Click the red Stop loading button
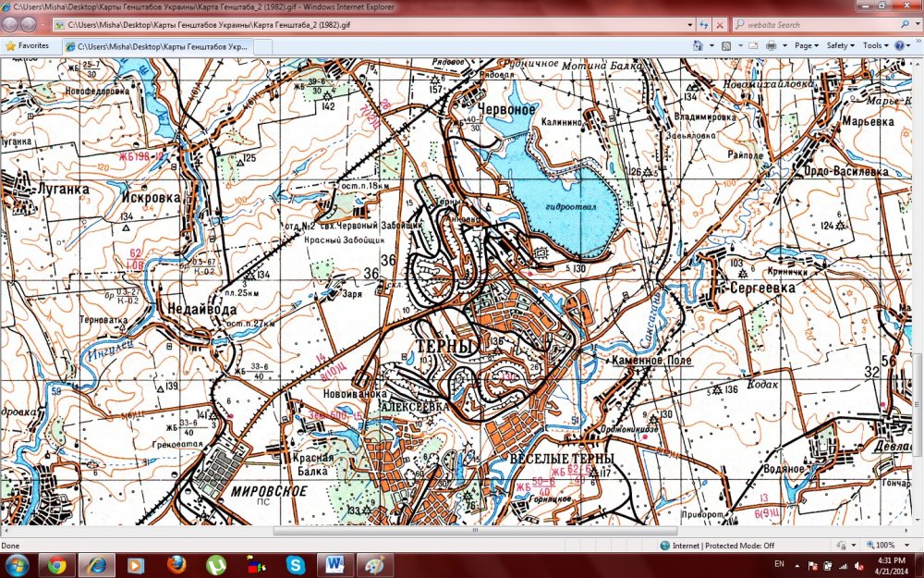 coord(720,25)
